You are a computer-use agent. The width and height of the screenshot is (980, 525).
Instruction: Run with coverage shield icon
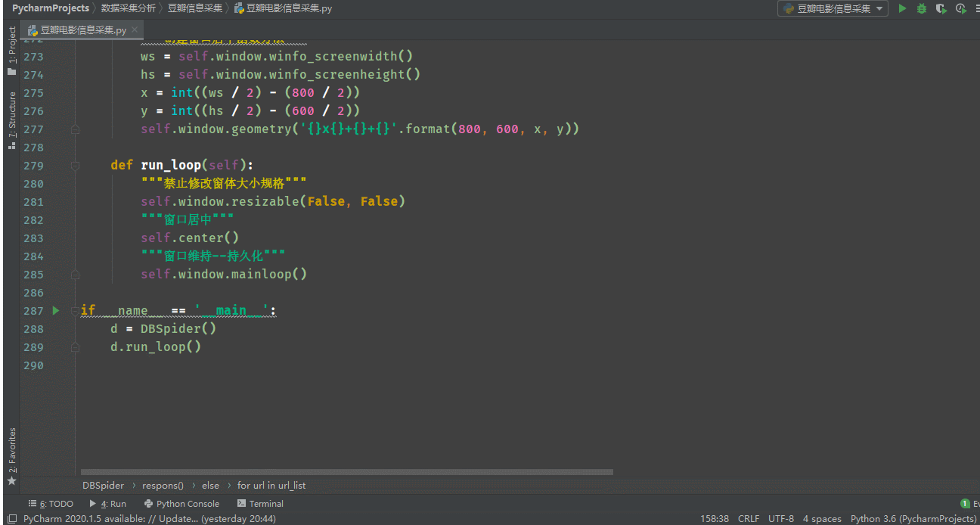(x=941, y=8)
